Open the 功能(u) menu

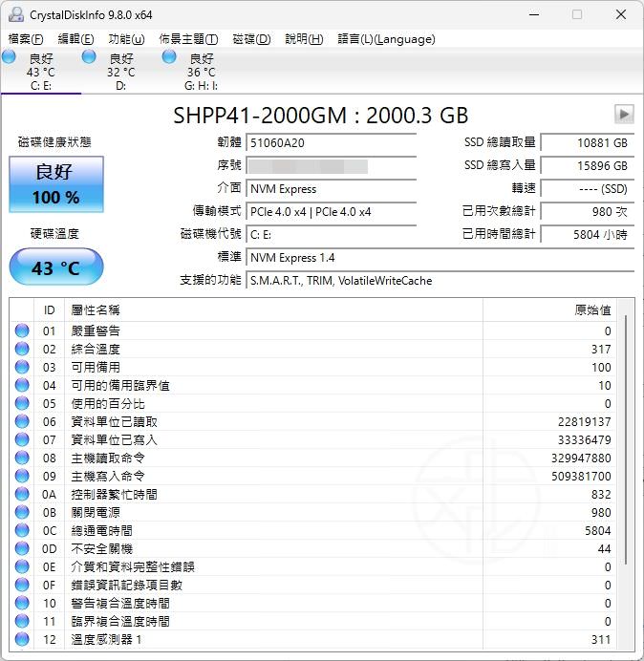pos(126,39)
